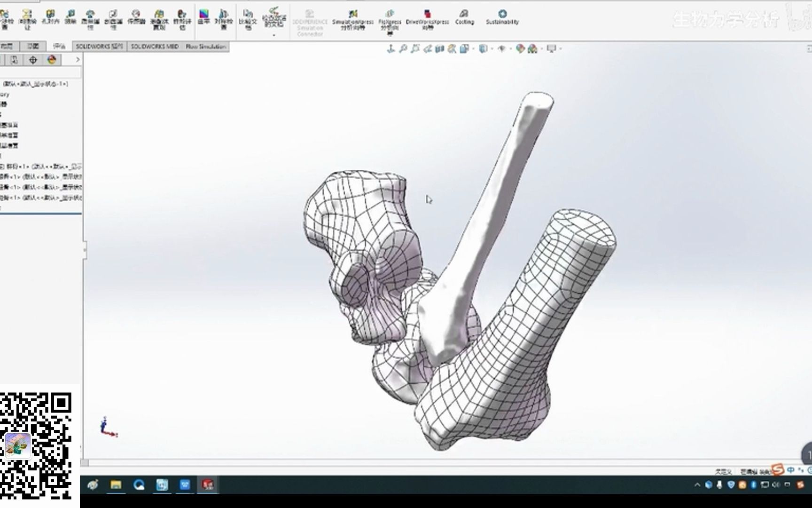Run the Interference Detection tool
Image resolution: width=812 pixels, height=508 pixels.
tap(6, 19)
